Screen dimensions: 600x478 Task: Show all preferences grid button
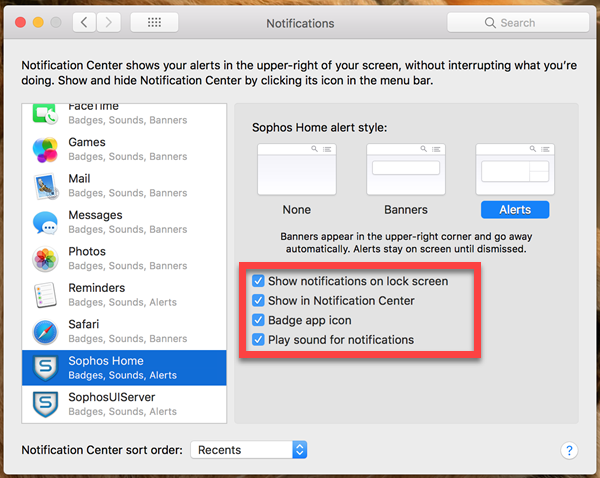(x=154, y=22)
